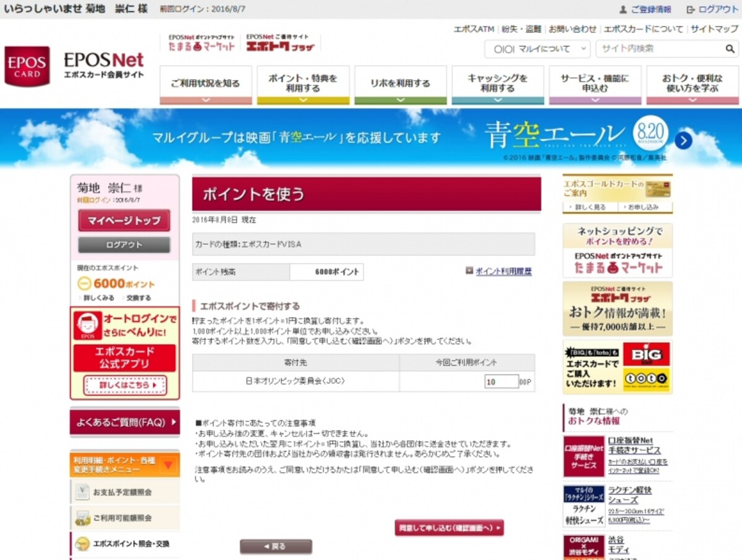Viewport: 742px width, 560px height.
Task: Expand ご利用状況を知る menu
Action: [x=206, y=85]
